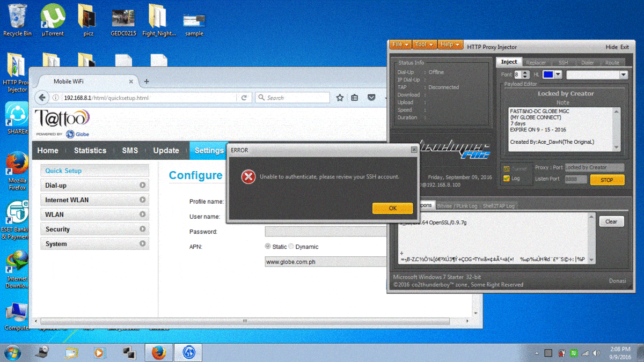
Task: Click the Clear log button
Action: tap(611, 221)
